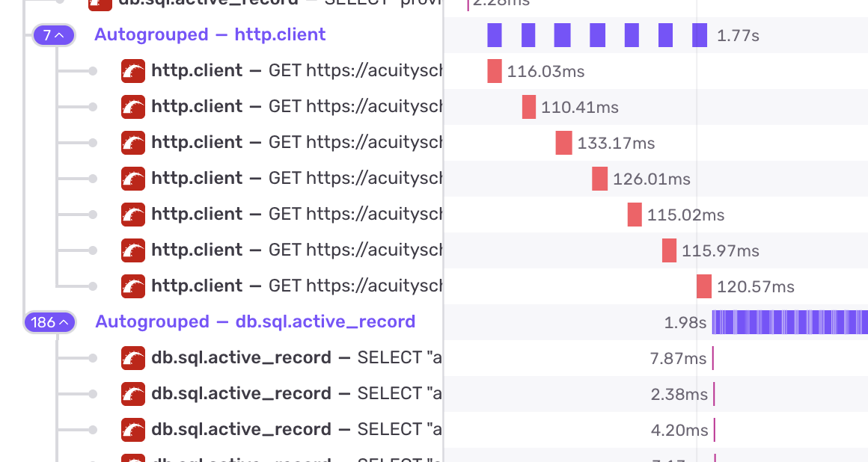
Task: Click the event icon on the last http.client span
Action: (132, 286)
